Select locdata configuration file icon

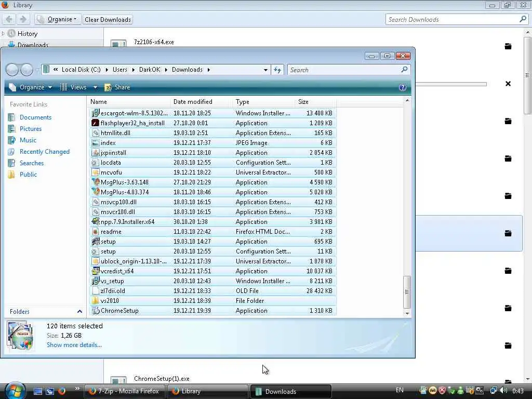96,163
